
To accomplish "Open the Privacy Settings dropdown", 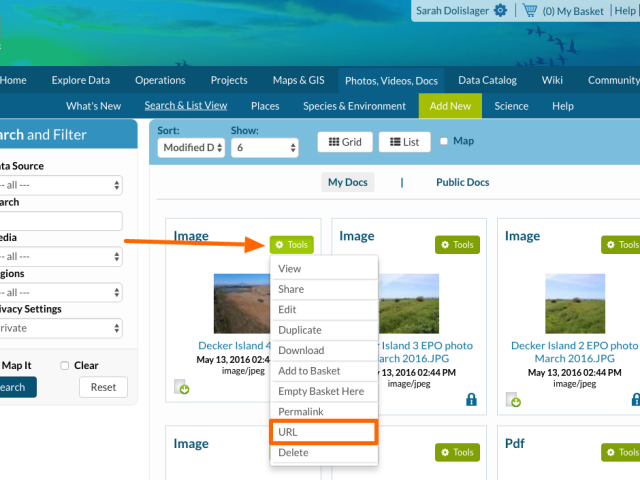I will 60,328.
